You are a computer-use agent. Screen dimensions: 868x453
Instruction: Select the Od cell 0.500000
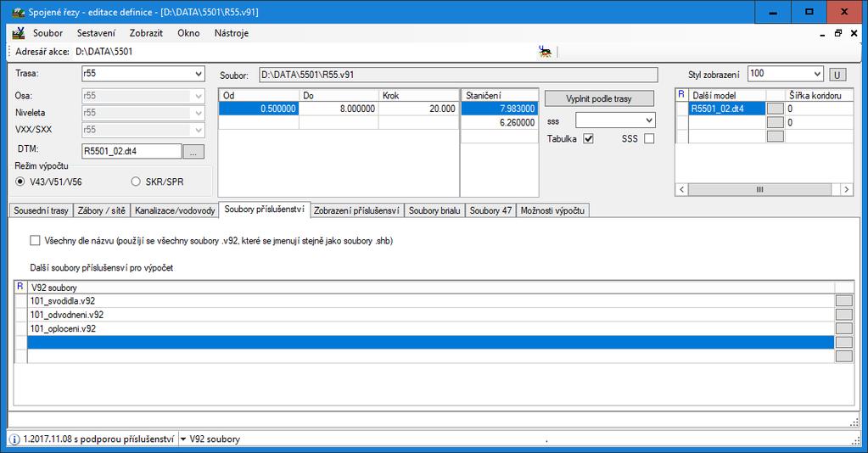(x=259, y=109)
